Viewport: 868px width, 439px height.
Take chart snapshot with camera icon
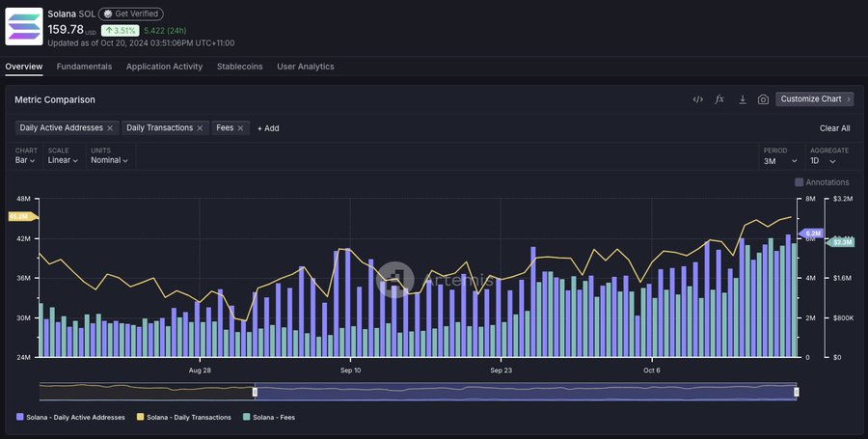coord(763,99)
